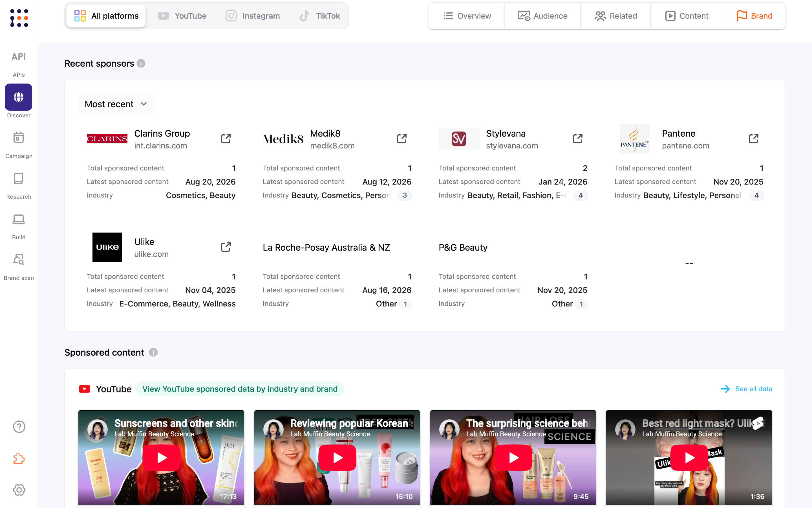The height and width of the screenshot is (508, 812).
Task: Click View YouTube sponsored data by industry link
Action: click(240, 389)
